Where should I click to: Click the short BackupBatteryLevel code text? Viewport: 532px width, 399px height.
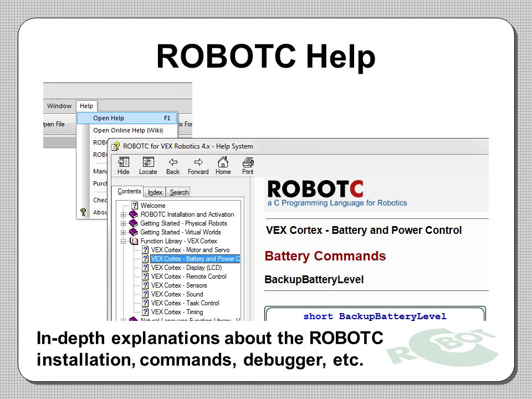375,316
